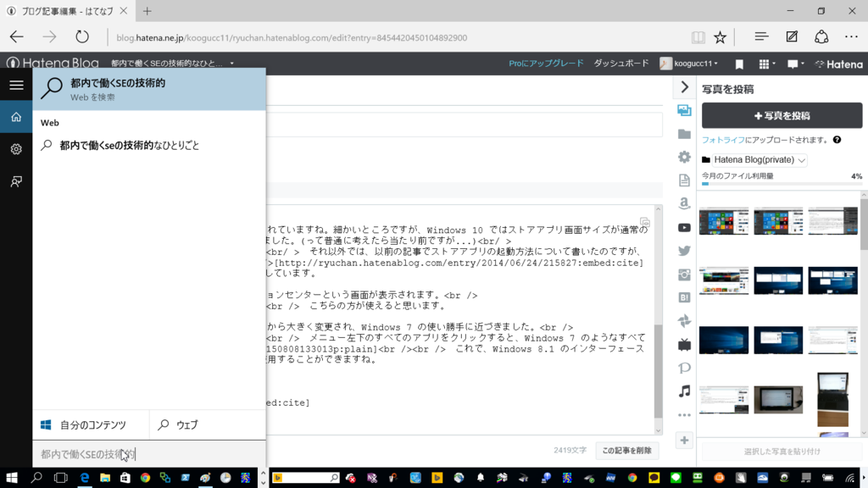The image size is (868, 488).
Task: Select the Amazon product paste sidebar icon
Action: tap(684, 202)
